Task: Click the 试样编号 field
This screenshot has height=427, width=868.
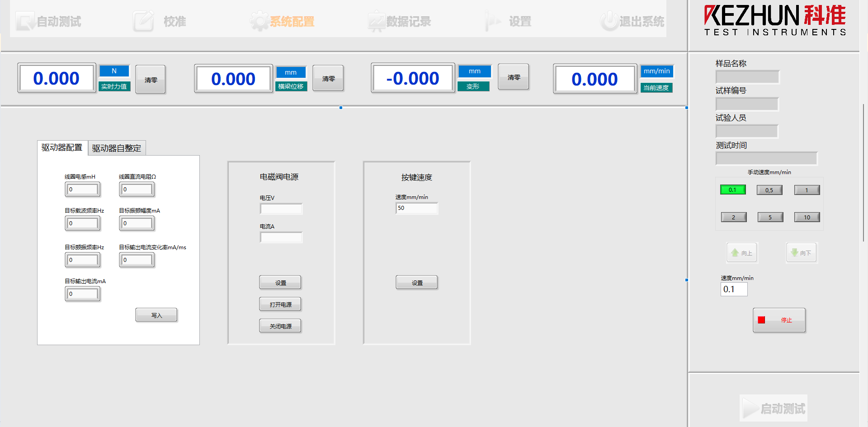Action: (x=747, y=104)
